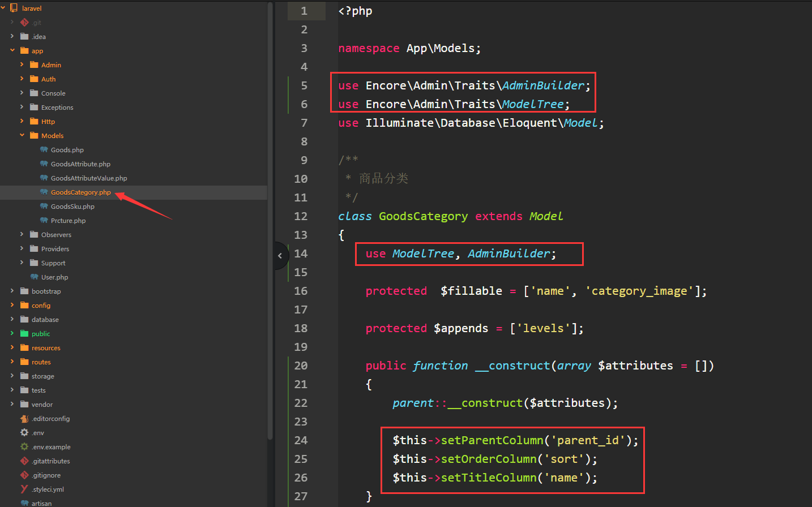The height and width of the screenshot is (507, 812).
Task: Expand the Observers folder chevron
Action: coord(22,234)
